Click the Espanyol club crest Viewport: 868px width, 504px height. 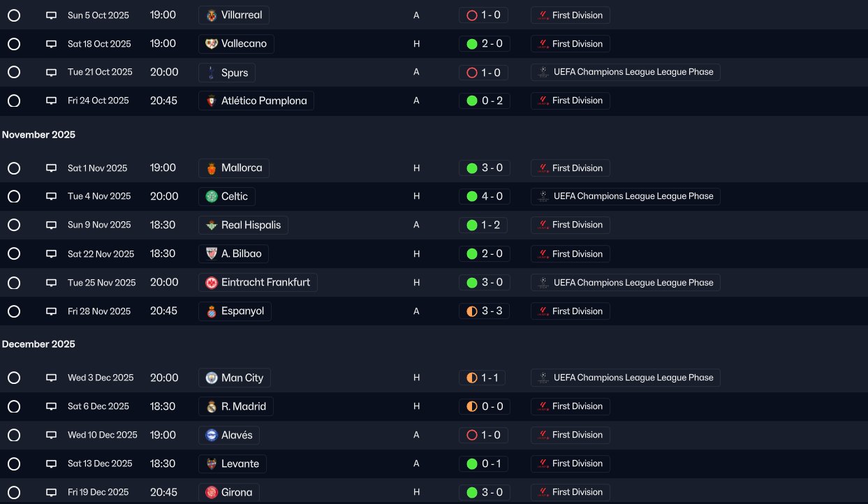click(x=212, y=311)
